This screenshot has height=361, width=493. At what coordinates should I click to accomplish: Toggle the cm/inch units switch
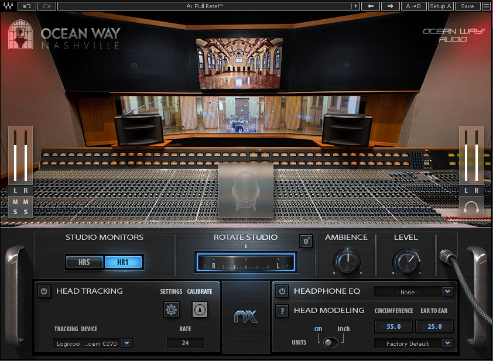point(330,342)
